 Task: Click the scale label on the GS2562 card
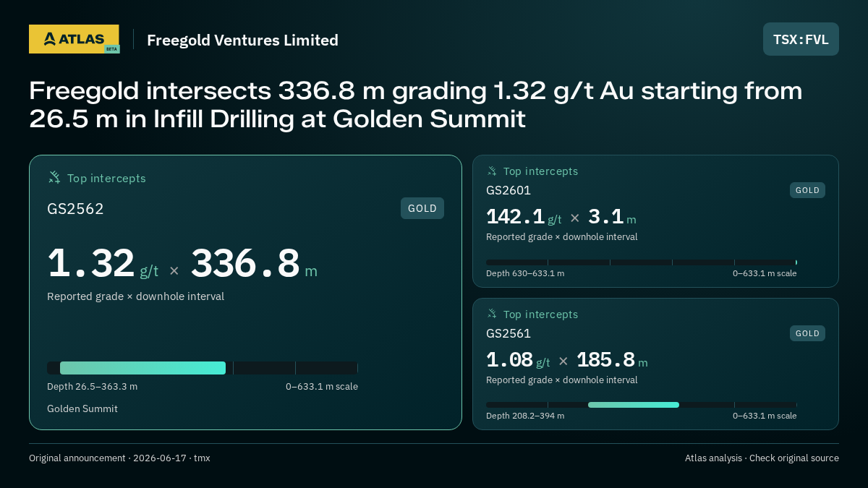click(x=322, y=387)
